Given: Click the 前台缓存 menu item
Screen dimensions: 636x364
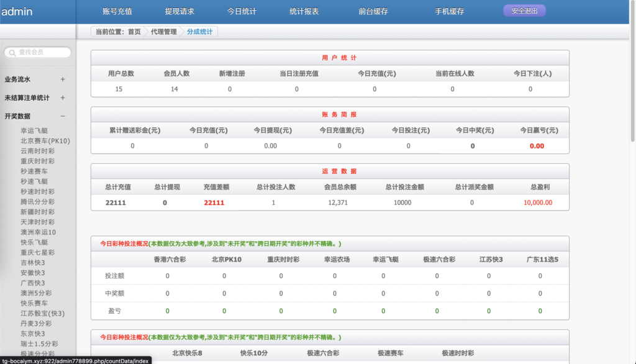Looking at the screenshot, I should [373, 11].
